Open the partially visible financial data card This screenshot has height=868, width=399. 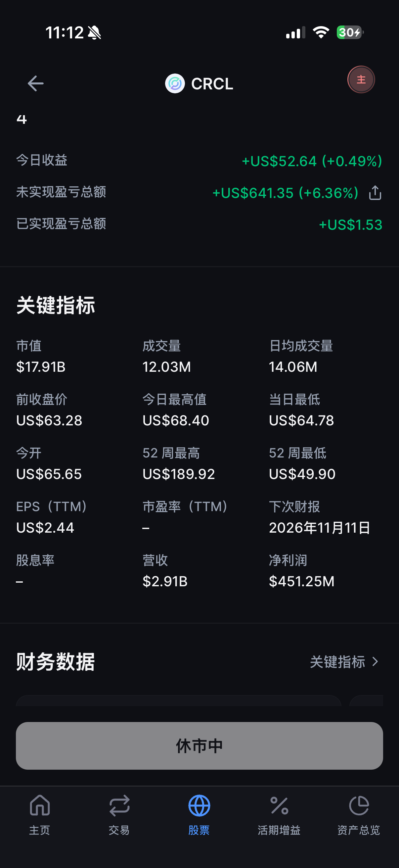178,700
